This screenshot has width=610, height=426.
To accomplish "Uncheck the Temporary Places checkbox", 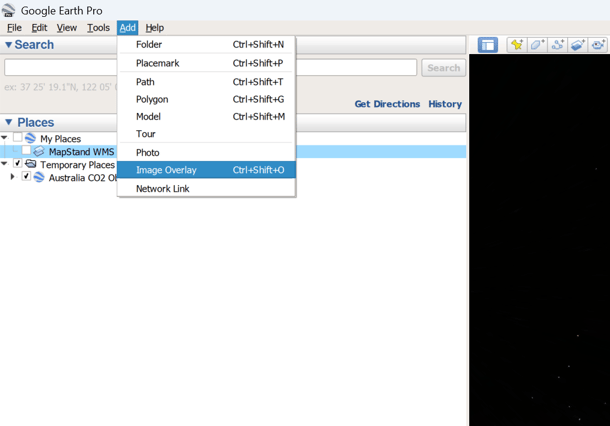I will pyautogui.click(x=18, y=163).
